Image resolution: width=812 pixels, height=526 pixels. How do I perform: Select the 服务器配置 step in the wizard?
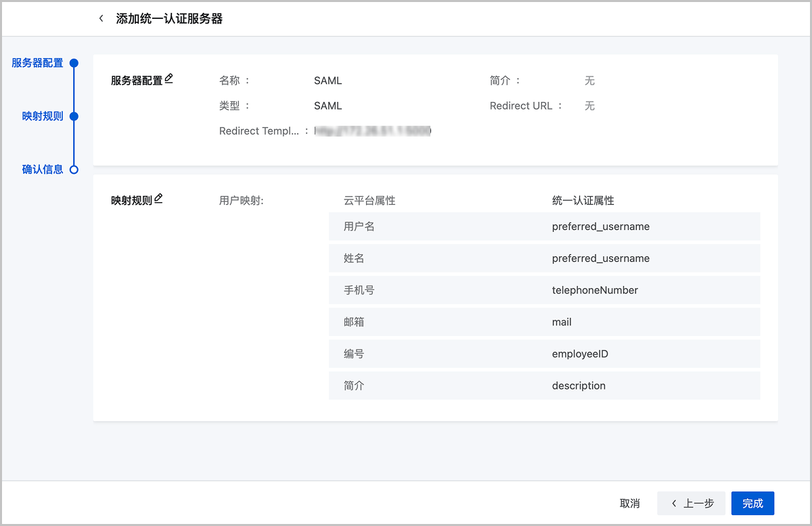[x=37, y=63]
